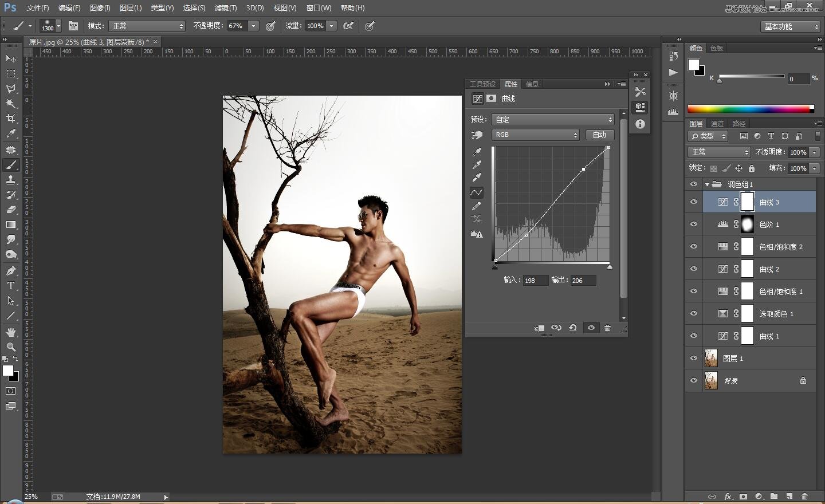Select the Eyedropper tool in toolbox
This screenshot has width=825, height=504.
click(11, 133)
